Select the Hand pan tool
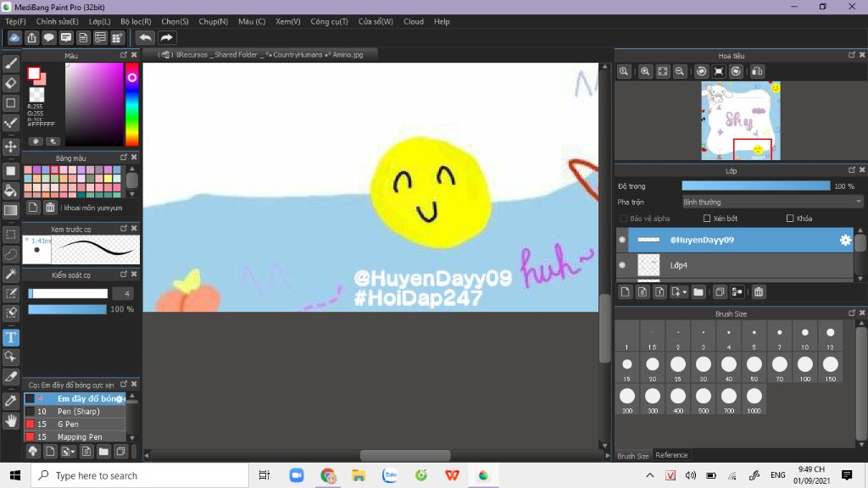Screen dimensions: 868x488 [x=10, y=421]
